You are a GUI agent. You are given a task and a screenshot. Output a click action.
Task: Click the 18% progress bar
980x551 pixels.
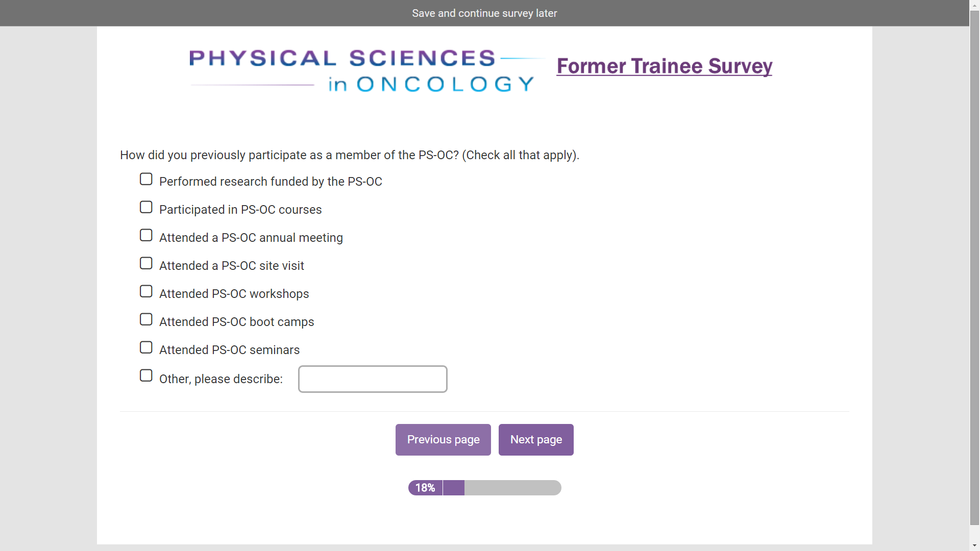tap(484, 488)
